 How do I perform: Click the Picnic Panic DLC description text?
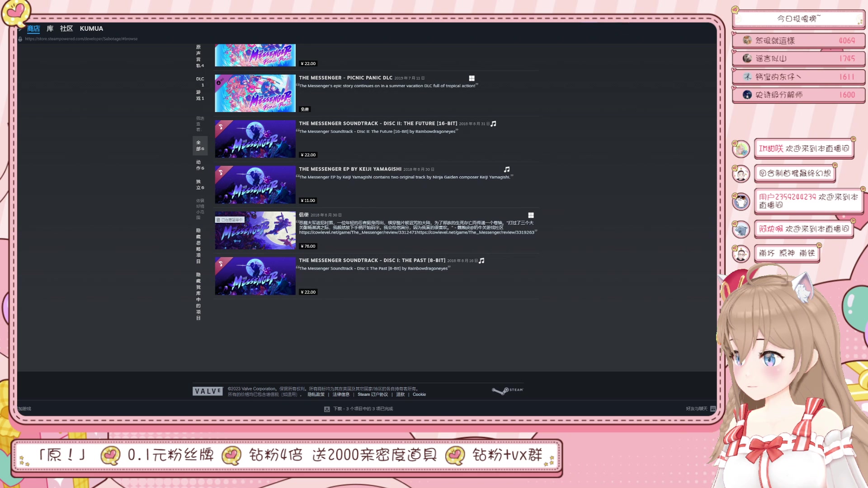tap(387, 86)
